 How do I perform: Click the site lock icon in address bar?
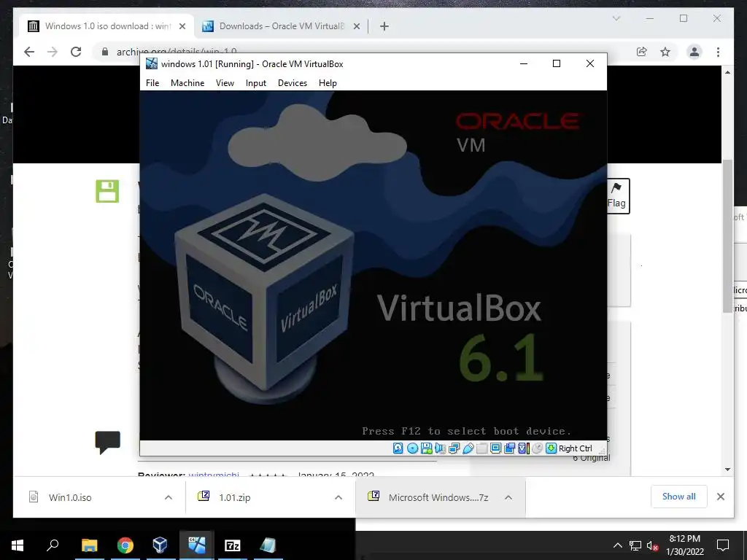[105, 52]
